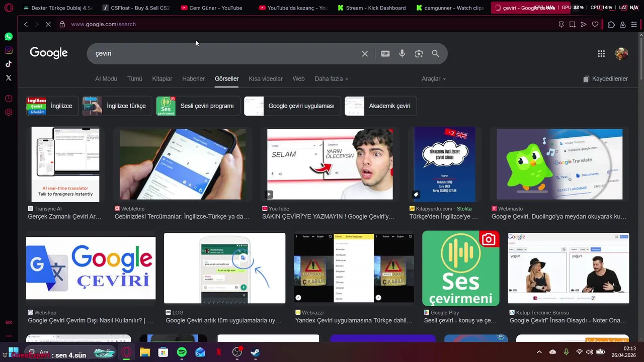Screen dimensions: 644x362
Task: Start voice search with microphone icon
Action: [x=402, y=54]
